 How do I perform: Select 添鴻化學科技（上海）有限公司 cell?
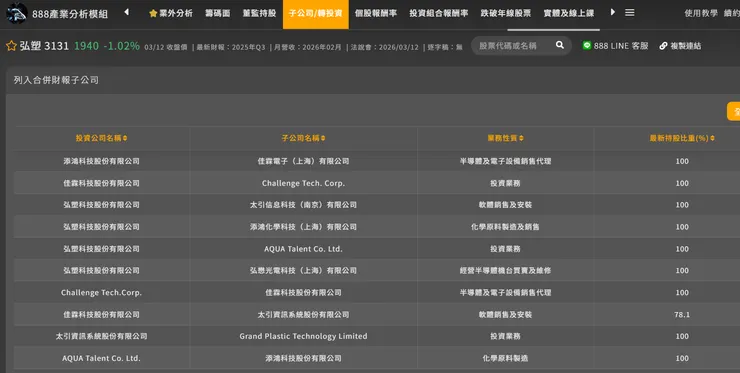coord(303,227)
